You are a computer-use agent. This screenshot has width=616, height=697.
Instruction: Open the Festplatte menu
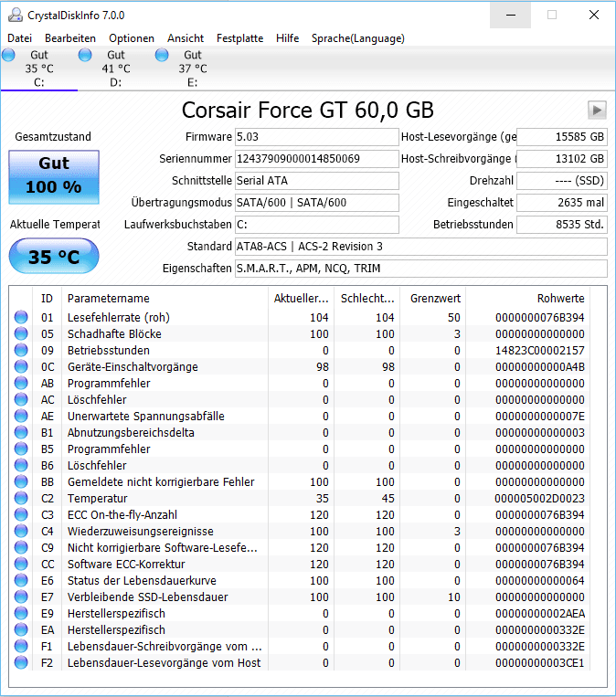pos(239,38)
